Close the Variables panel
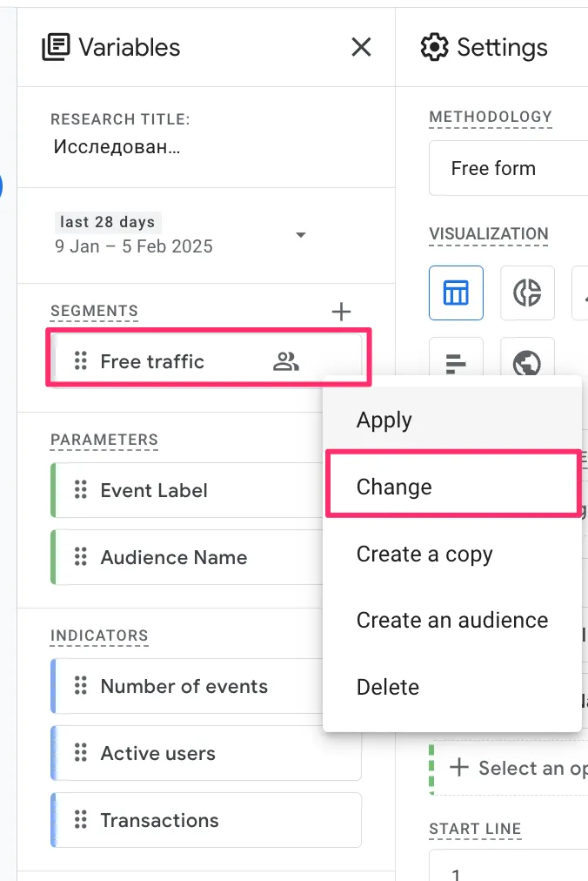 (x=361, y=47)
